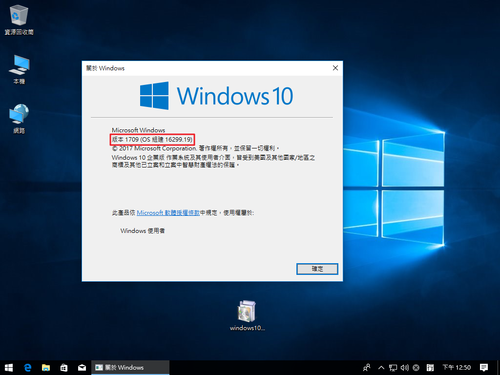This screenshot has width=500, height=375.
Task: Open the Start menu
Action: (x=9, y=367)
